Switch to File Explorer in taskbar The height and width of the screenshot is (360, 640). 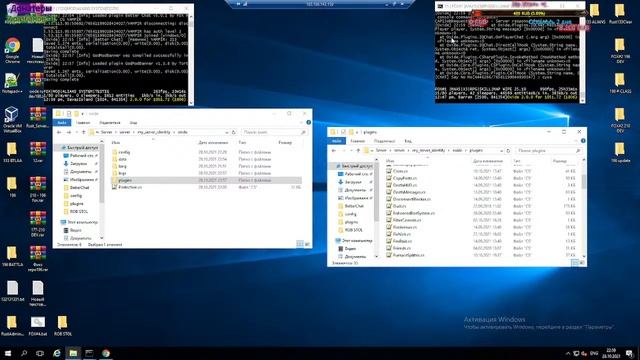pyautogui.click(x=73, y=353)
